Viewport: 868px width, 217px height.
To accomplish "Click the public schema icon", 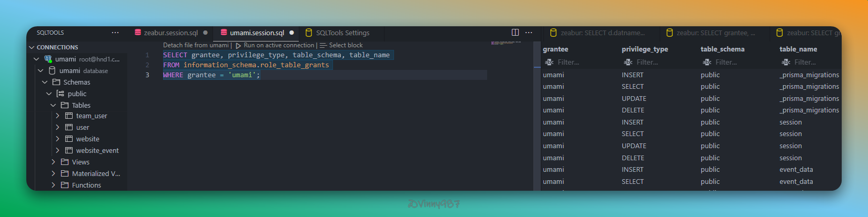I will 60,94.
